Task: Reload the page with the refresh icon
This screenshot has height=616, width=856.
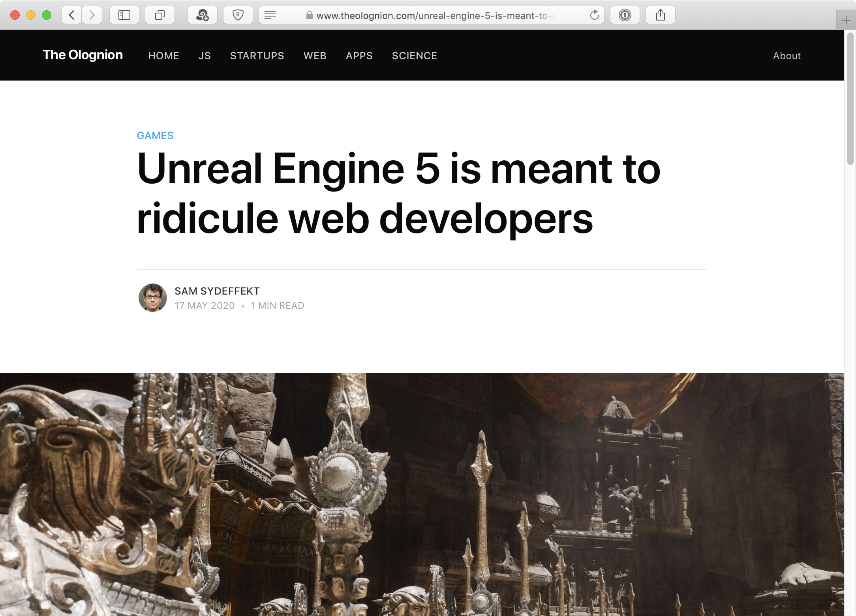Action: (594, 15)
